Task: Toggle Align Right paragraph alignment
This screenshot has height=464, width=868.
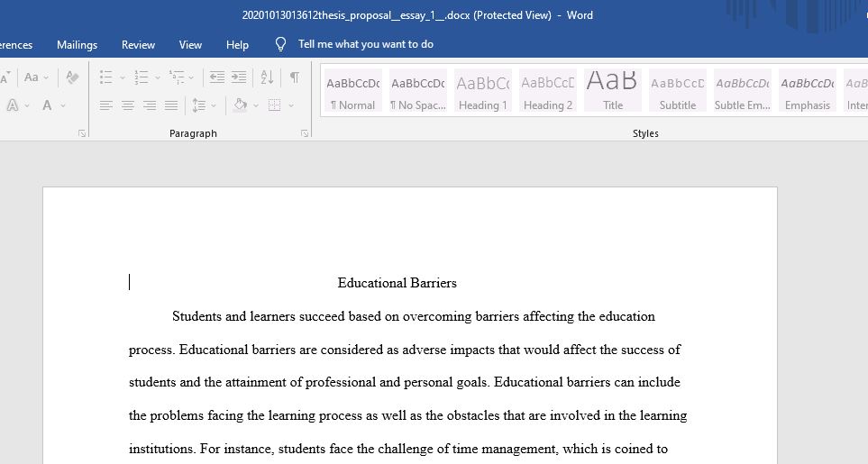Action: click(x=150, y=105)
